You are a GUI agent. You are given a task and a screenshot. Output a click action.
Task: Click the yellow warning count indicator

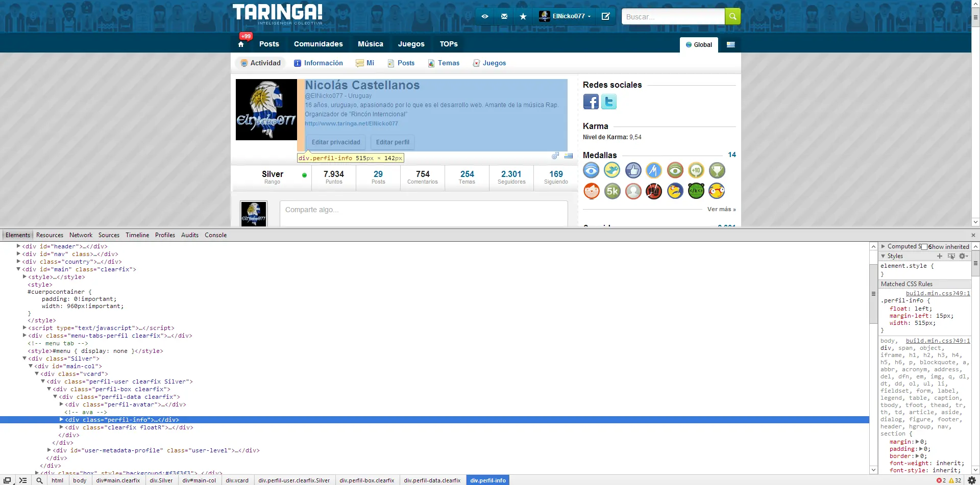954,480
